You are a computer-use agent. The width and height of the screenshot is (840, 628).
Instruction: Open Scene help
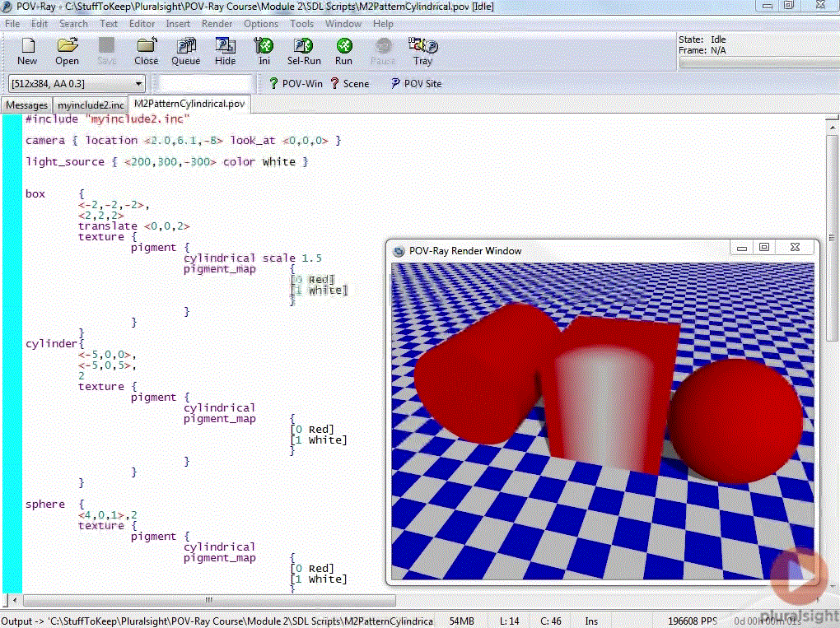350,83
